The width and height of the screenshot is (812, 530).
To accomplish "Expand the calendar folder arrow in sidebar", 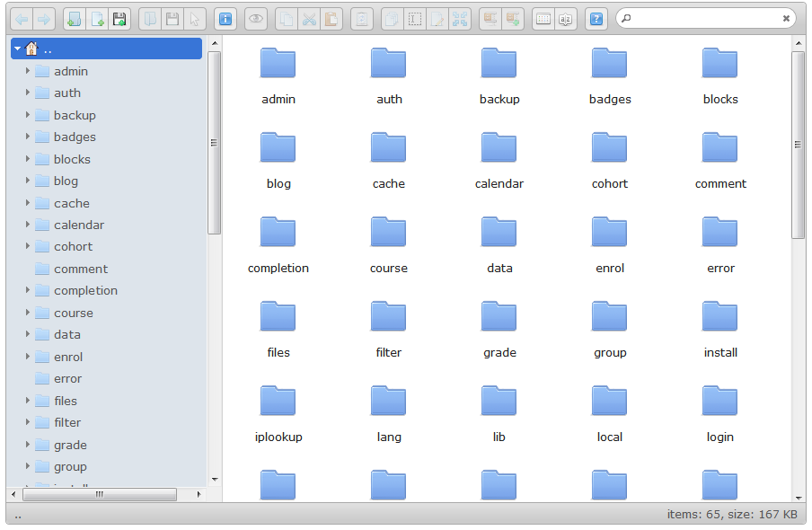I will [28, 225].
